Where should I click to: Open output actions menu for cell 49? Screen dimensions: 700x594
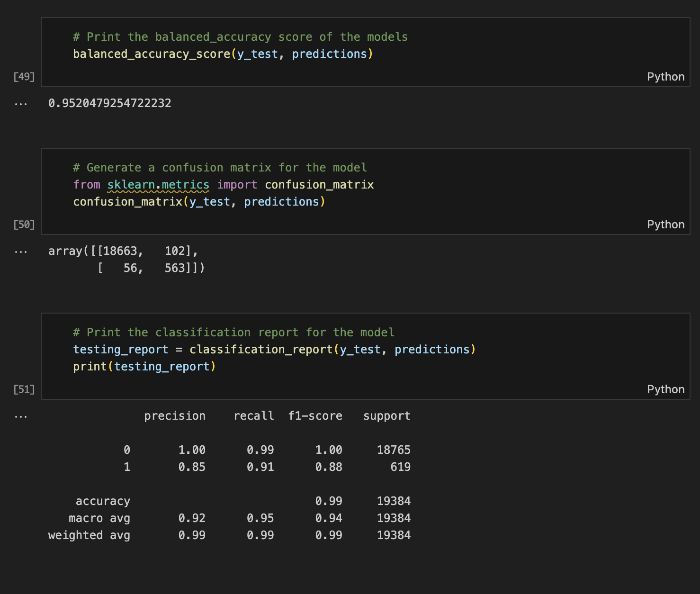(x=21, y=104)
